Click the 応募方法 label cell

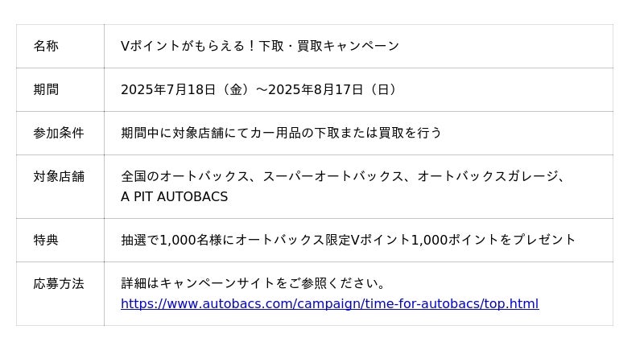58,283
